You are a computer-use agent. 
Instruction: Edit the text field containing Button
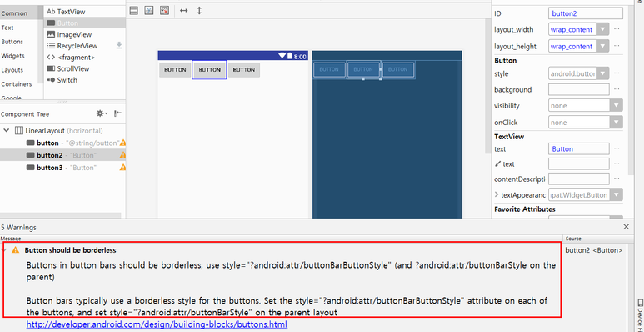click(579, 149)
